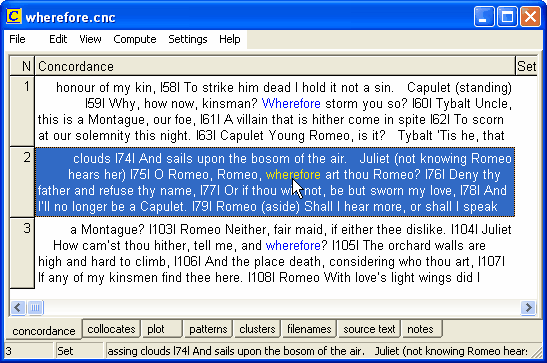This screenshot has width=547, height=363.
Task: Open the Settings menu
Action: click(188, 39)
